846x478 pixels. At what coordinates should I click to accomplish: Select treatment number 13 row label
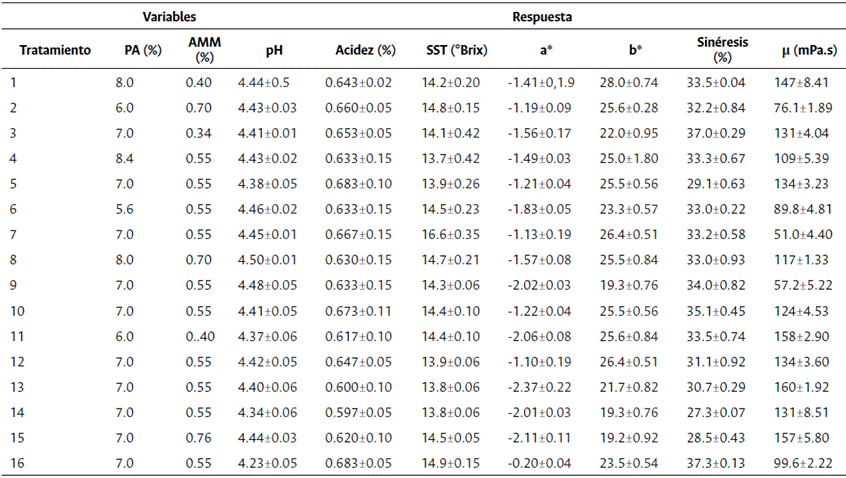[16, 387]
